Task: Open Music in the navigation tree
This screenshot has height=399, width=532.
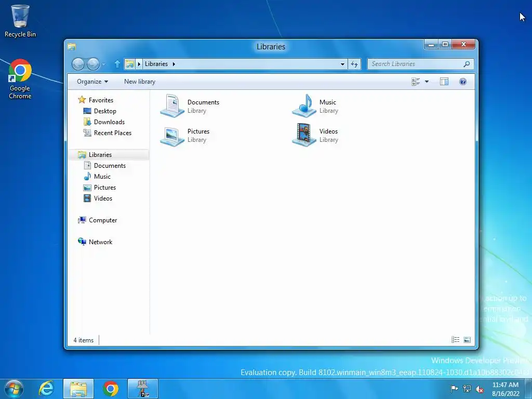Action: [102, 176]
